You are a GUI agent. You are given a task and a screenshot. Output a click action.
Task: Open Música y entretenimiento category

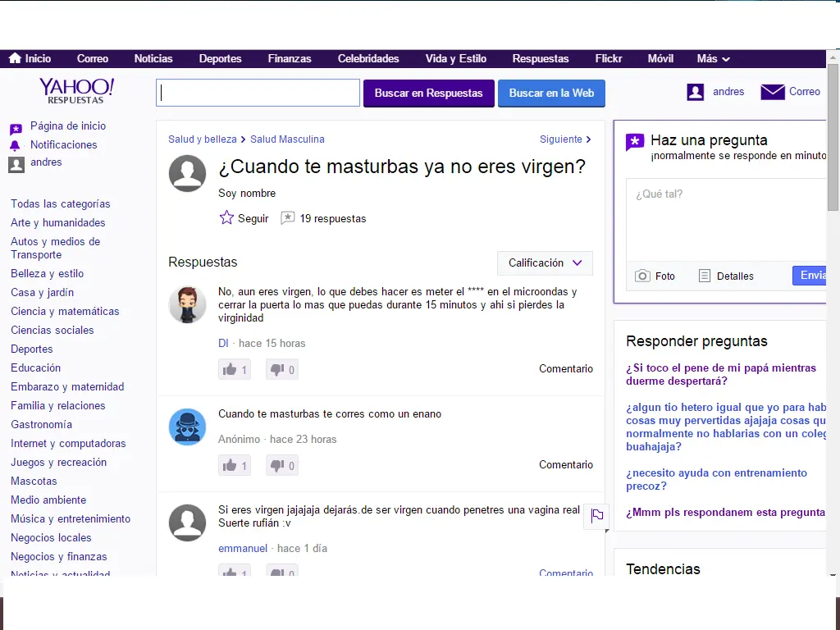tap(71, 519)
